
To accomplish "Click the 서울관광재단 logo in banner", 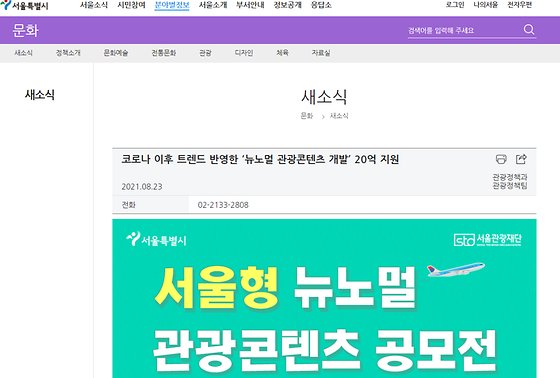I will (488, 239).
